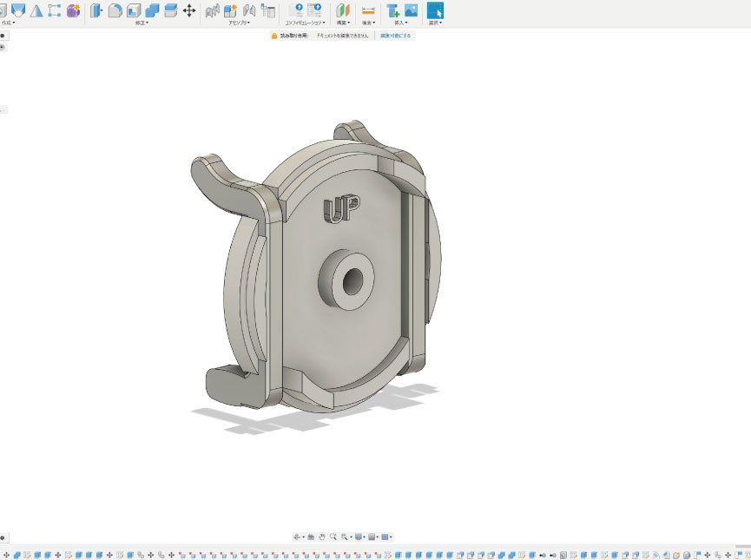Activate the Pan hand tool
Viewport: 751px width, 560px height.
point(321,537)
